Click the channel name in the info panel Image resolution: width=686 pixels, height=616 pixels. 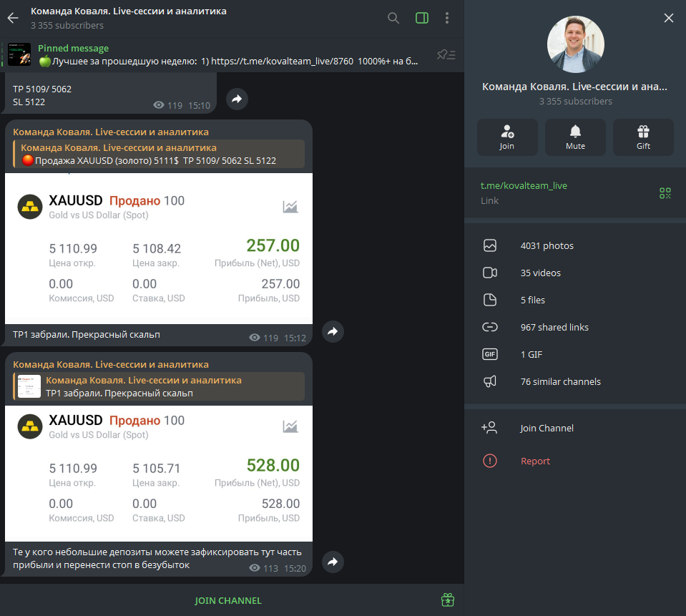tap(575, 87)
